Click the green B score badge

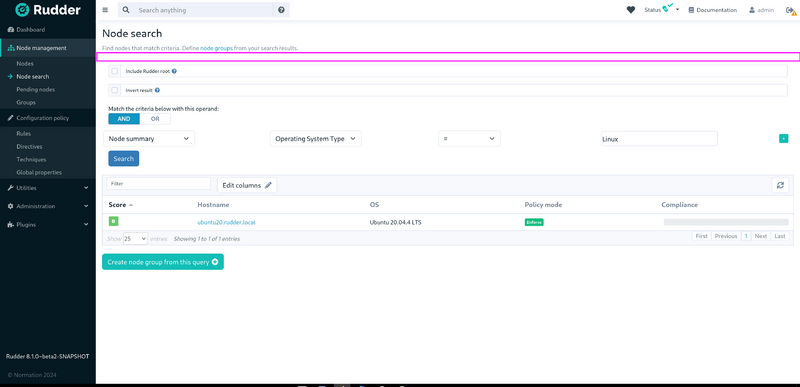click(113, 221)
